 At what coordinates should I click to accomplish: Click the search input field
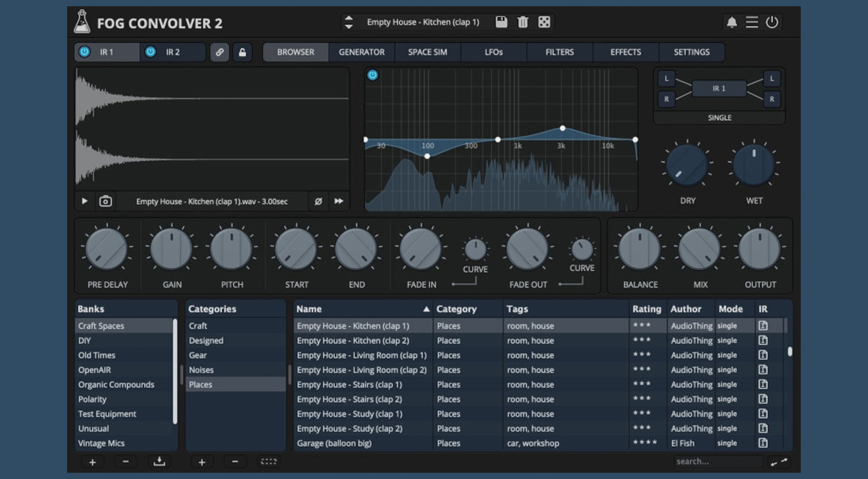click(719, 462)
